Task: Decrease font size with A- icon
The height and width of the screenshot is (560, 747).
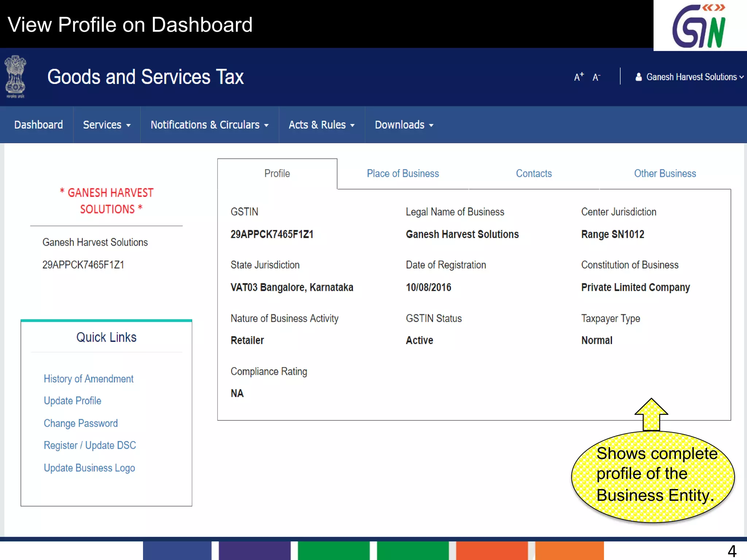Action: tap(596, 77)
